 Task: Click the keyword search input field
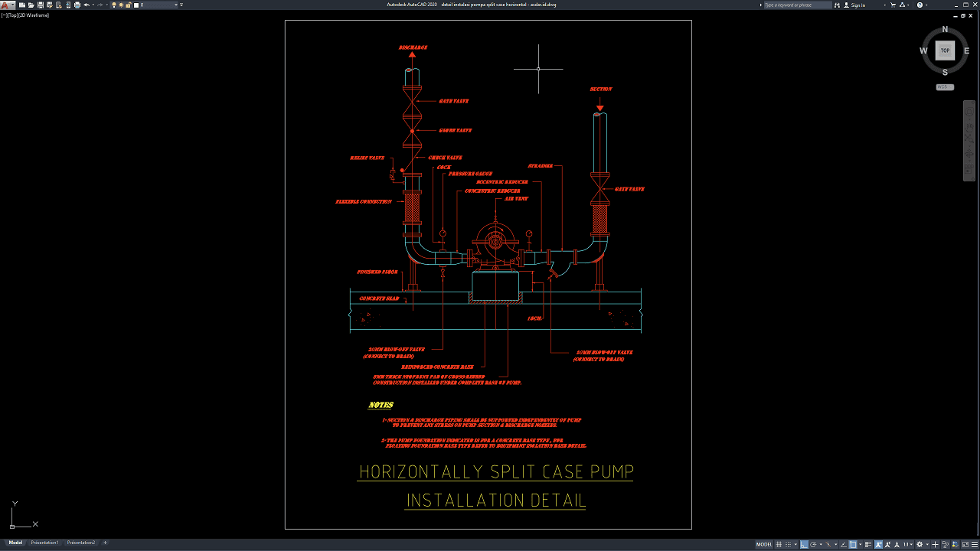click(797, 5)
